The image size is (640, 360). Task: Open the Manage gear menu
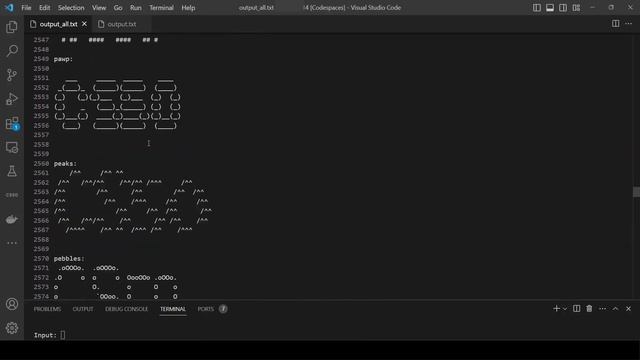(x=12, y=328)
